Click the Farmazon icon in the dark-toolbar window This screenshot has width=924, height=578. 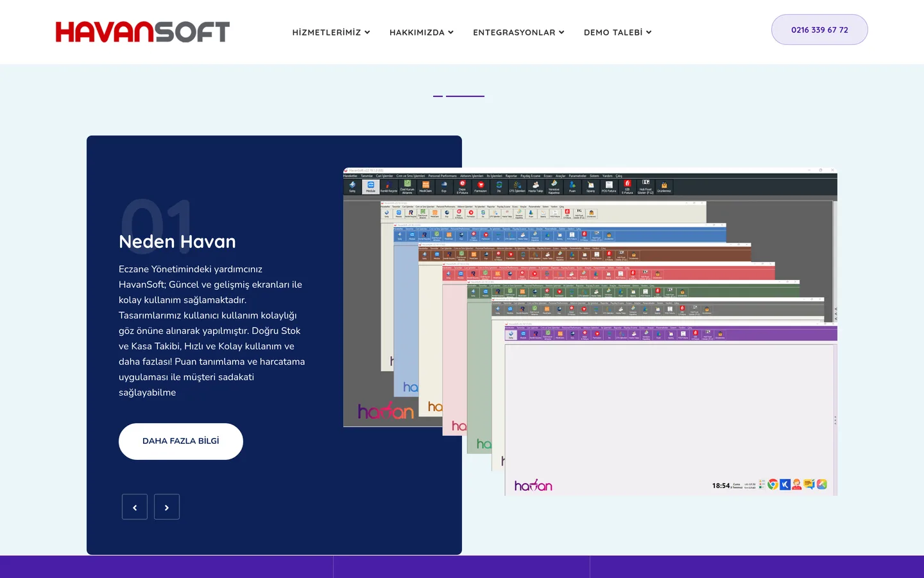click(x=481, y=187)
